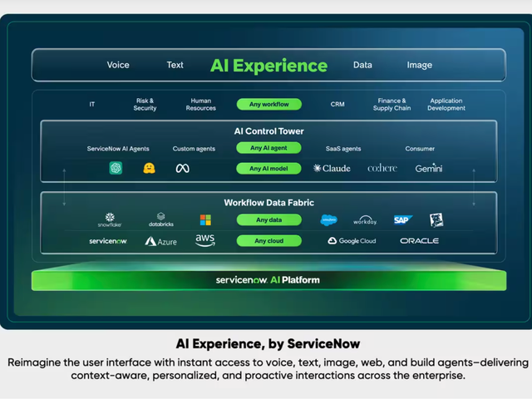Click the square illustrated logo beside SAP
Image resolution: width=532 pixels, height=399 pixels.
tap(436, 220)
